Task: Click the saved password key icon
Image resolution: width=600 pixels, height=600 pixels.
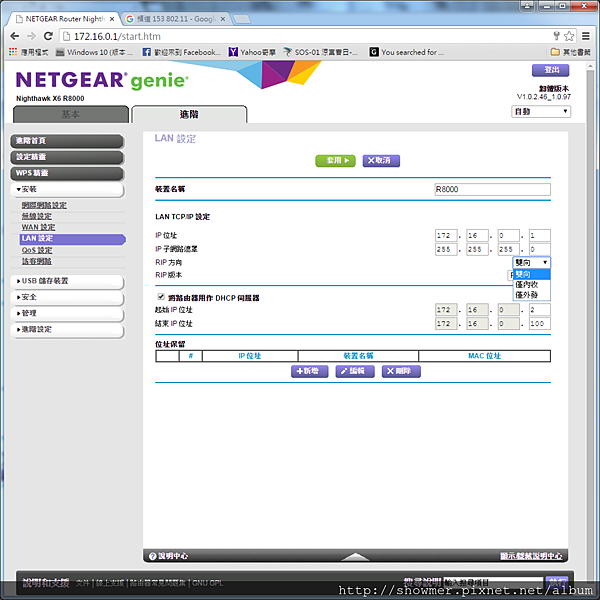Action: 556,36
